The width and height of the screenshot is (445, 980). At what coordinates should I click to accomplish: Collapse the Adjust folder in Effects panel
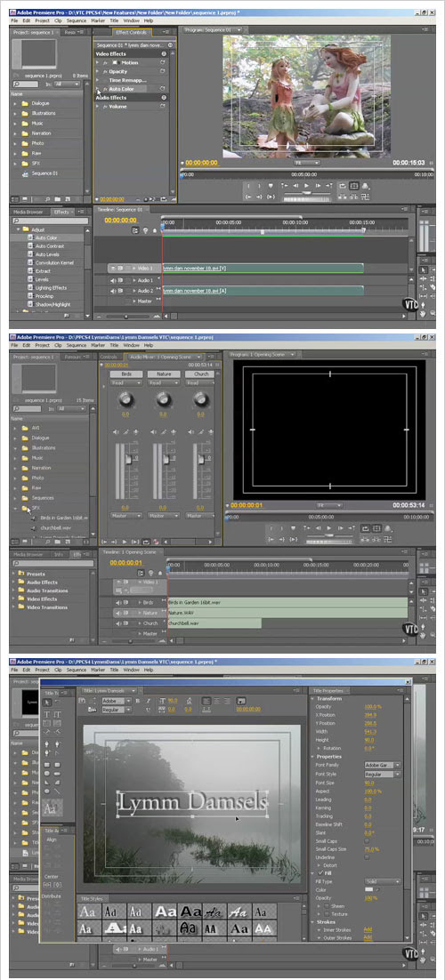point(18,229)
